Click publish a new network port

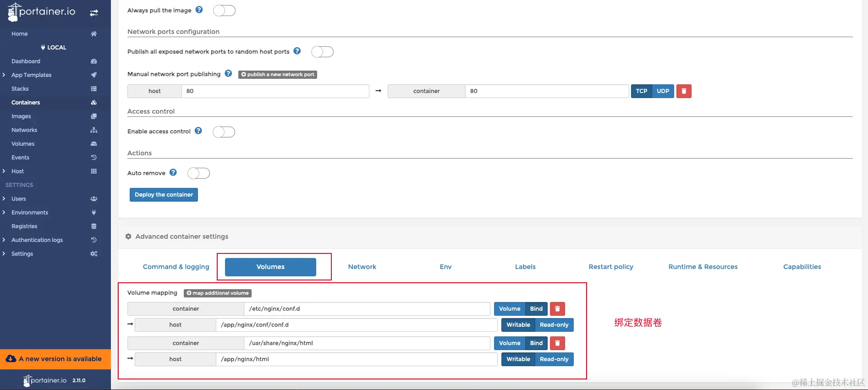(278, 74)
